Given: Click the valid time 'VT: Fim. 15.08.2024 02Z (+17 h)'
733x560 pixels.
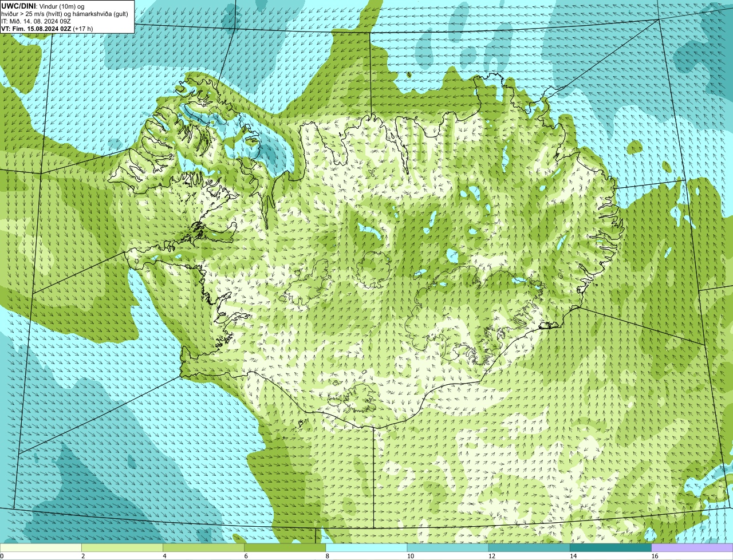Looking at the screenshot, I should point(47,29).
